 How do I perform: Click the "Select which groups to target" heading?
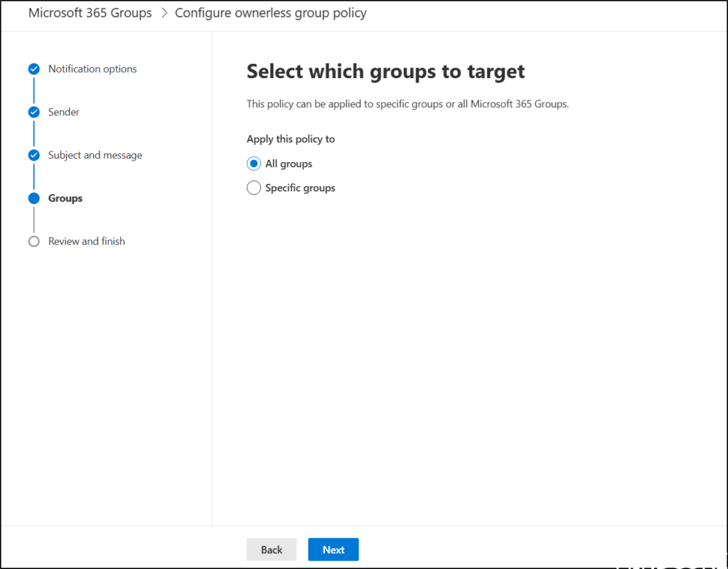[385, 71]
